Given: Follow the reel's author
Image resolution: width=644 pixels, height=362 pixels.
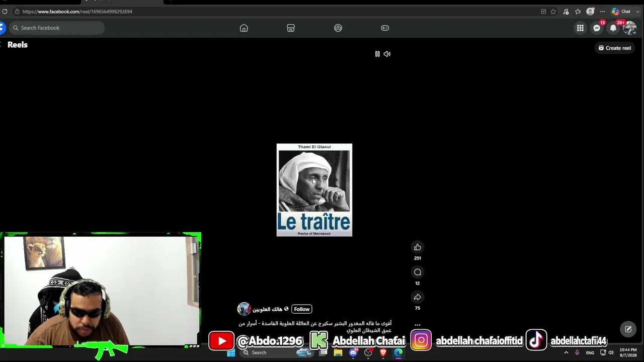Looking at the screenshot, I should click(x=301, y=309).
